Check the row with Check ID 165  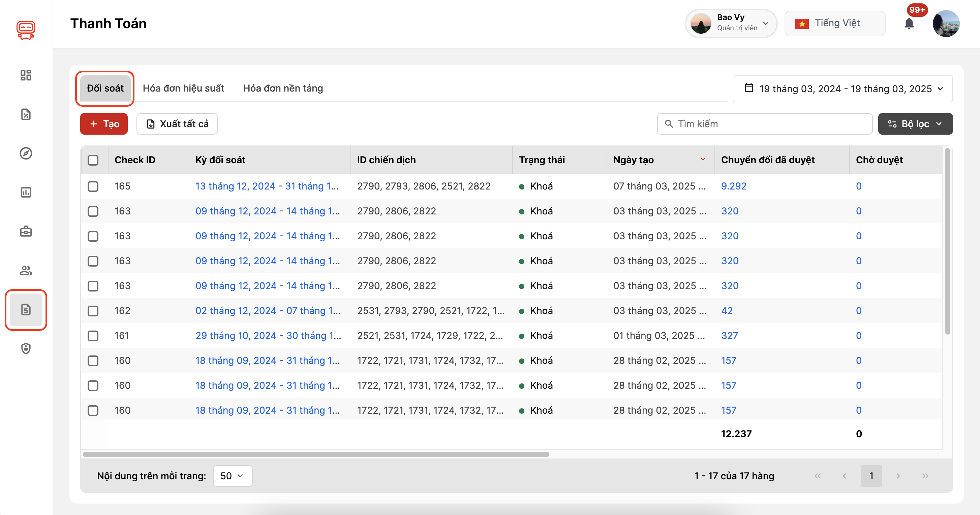point(93,186)
